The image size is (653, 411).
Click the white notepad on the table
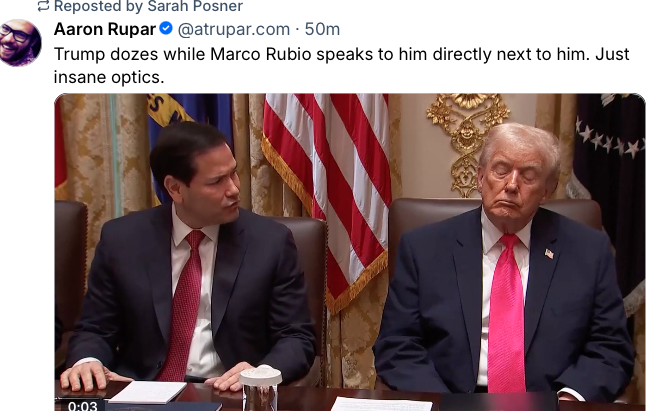tap(147, 391)
